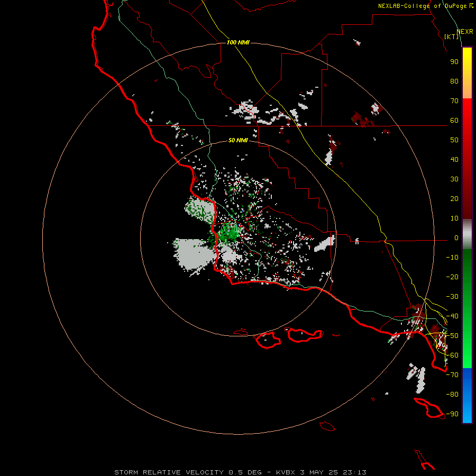Screen dimensions: 476x476
Task: Click the 0 value on the velocity scale
Action: tap(456, 238)
